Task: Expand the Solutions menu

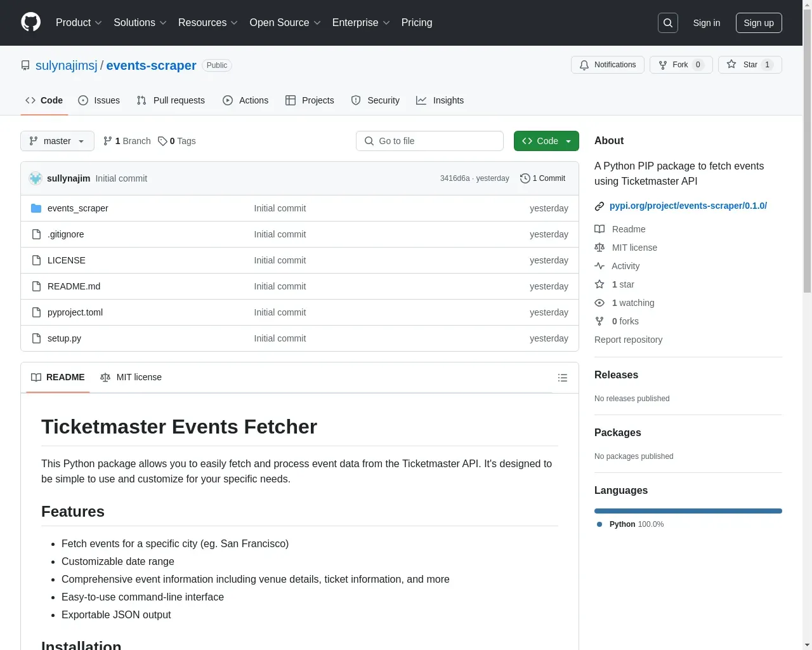Action: 140,23
